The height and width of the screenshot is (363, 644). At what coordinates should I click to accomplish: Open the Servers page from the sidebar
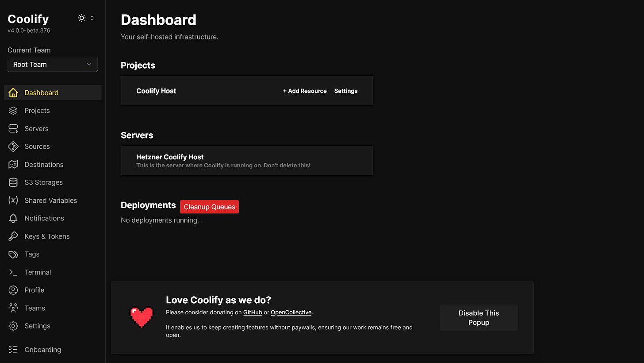[37, 128]
